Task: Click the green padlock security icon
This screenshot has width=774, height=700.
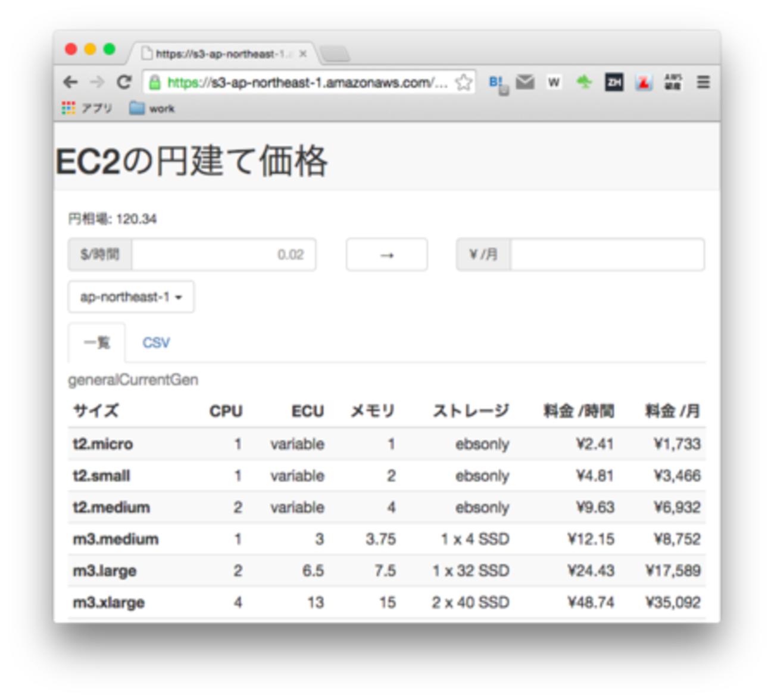Action: pyautogui.click(x=155, y=83)
